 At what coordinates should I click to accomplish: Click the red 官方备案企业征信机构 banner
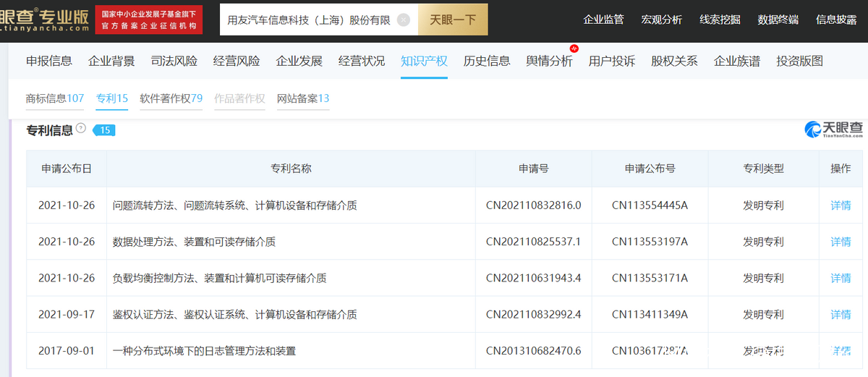click(149, 20)
